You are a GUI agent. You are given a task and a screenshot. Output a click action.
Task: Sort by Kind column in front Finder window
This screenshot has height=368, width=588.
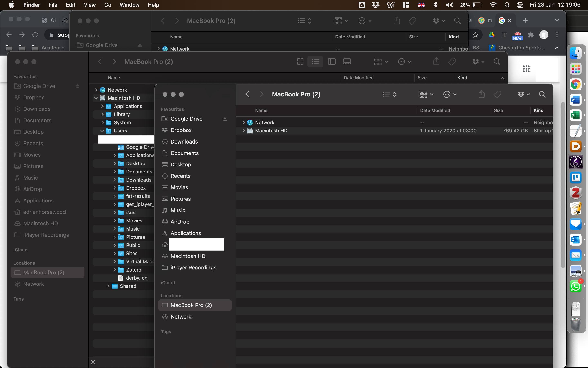pos(539,110)
